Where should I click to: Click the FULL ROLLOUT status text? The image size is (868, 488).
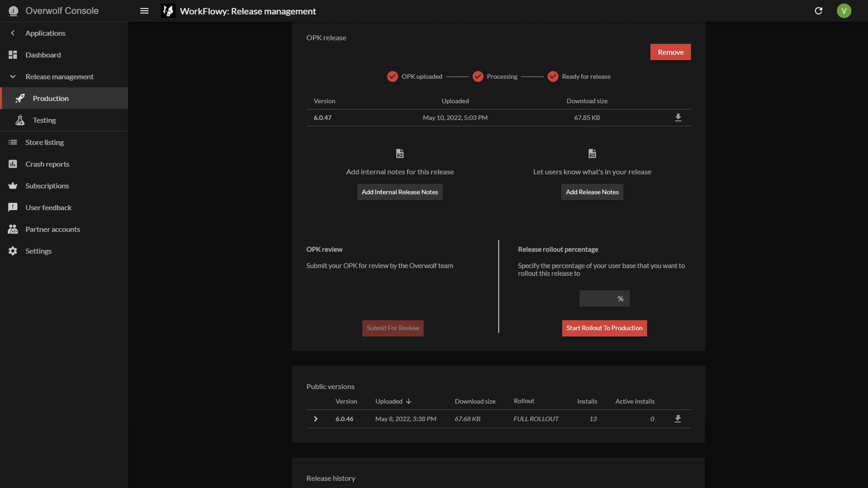536,419
